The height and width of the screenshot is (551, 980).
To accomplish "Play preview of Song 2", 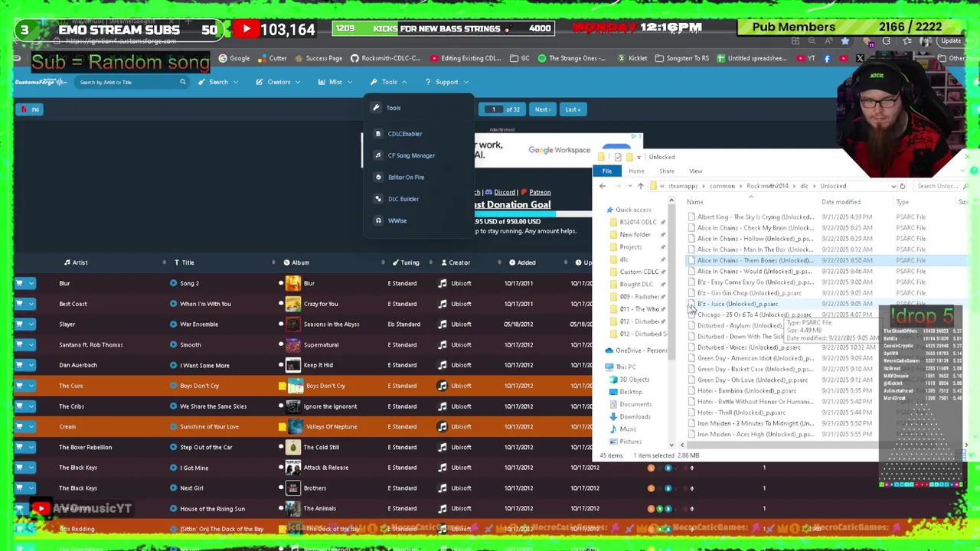I will tap(174, 283).
